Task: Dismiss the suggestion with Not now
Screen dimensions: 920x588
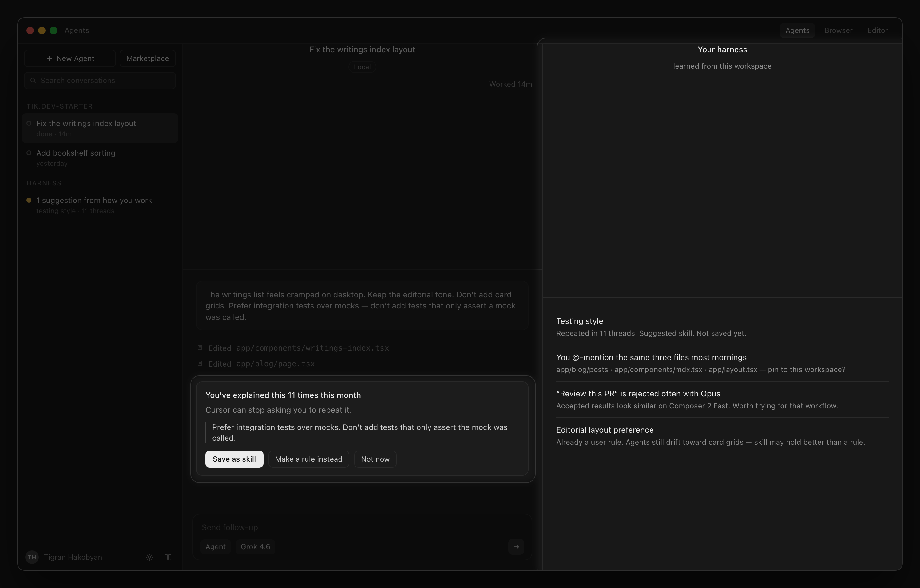Action: 375,459
